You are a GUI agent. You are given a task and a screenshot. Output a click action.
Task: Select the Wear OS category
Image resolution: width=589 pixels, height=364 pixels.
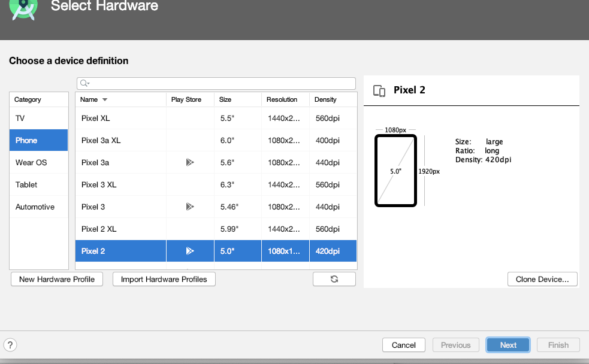pos(39,162)
